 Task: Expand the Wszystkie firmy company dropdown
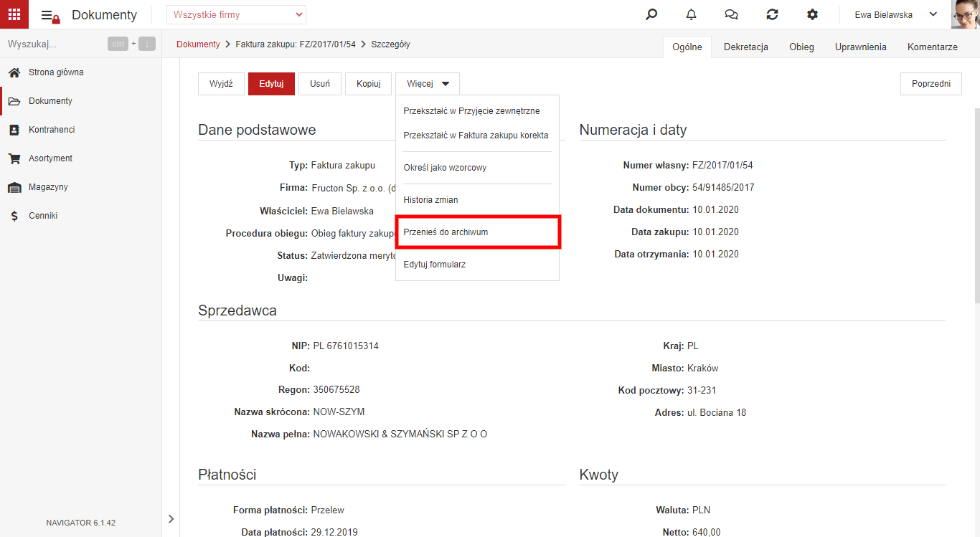pyautogui.click(x=236, y=14)
